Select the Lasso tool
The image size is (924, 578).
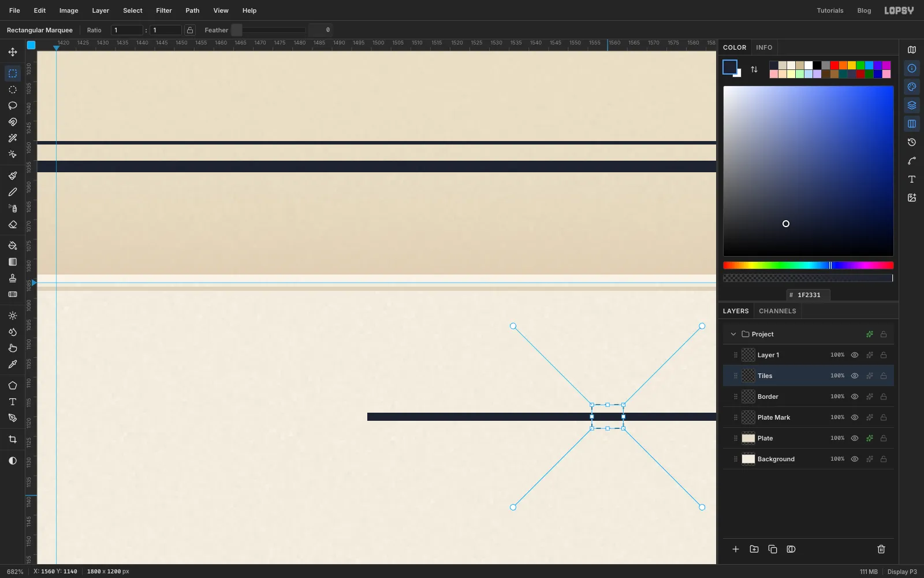tap(13, 106)
